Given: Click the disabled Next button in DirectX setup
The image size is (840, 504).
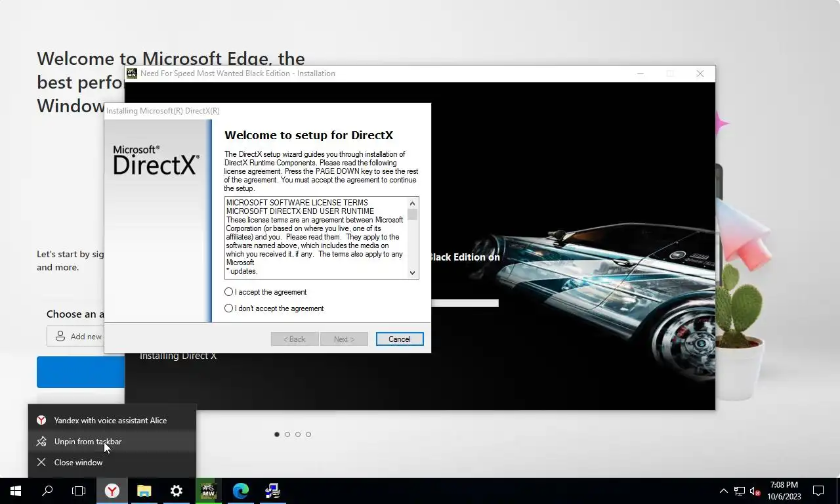Looking at the screenshot, I should (344, 339).
